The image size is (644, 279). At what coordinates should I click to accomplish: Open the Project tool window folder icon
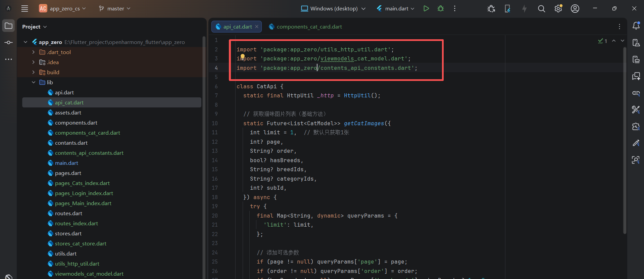(x=8, y=26)
